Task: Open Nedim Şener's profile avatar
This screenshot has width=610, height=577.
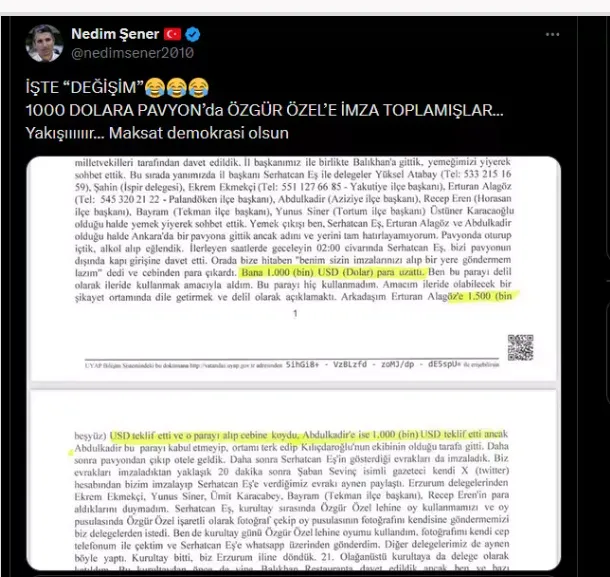Action: (44, 43)
